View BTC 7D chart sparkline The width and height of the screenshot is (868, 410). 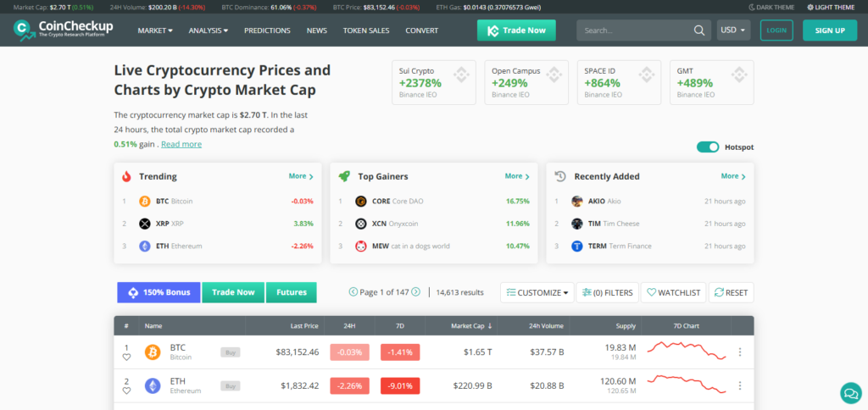687,350
